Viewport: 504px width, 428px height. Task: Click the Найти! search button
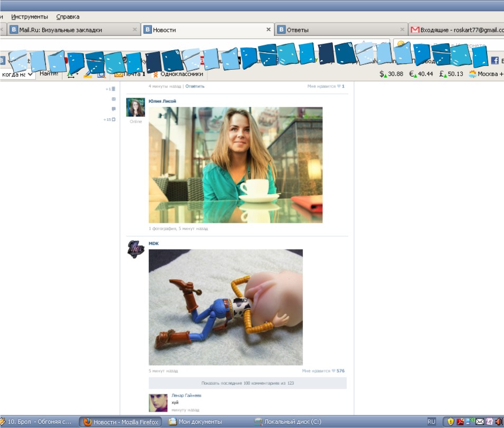(x=49, y=73)
